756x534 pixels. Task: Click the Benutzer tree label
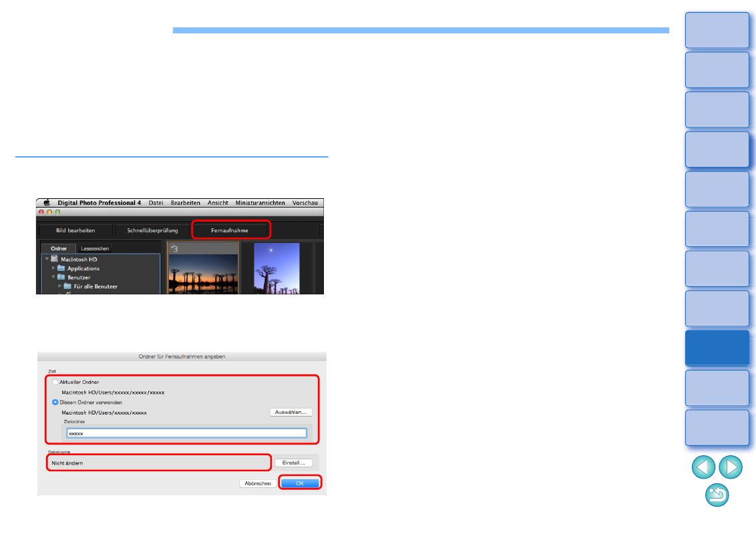click(79, 278)
